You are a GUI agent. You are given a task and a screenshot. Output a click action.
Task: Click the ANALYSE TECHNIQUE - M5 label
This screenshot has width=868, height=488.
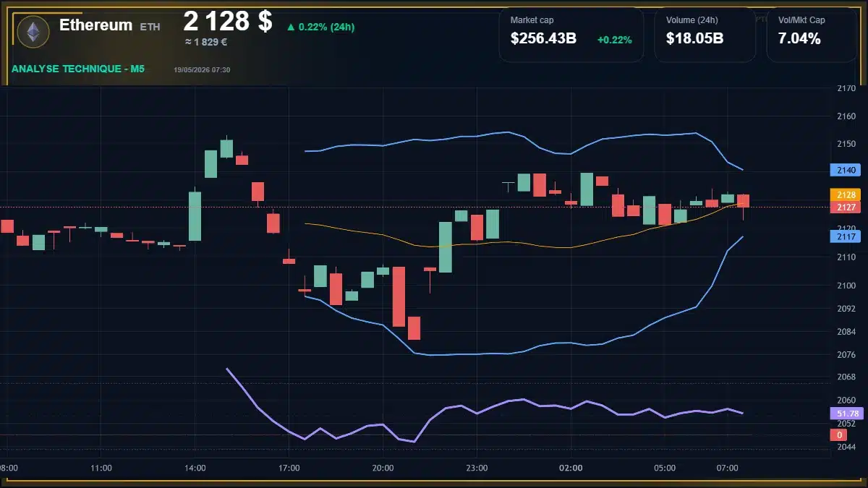coord(78,69)
